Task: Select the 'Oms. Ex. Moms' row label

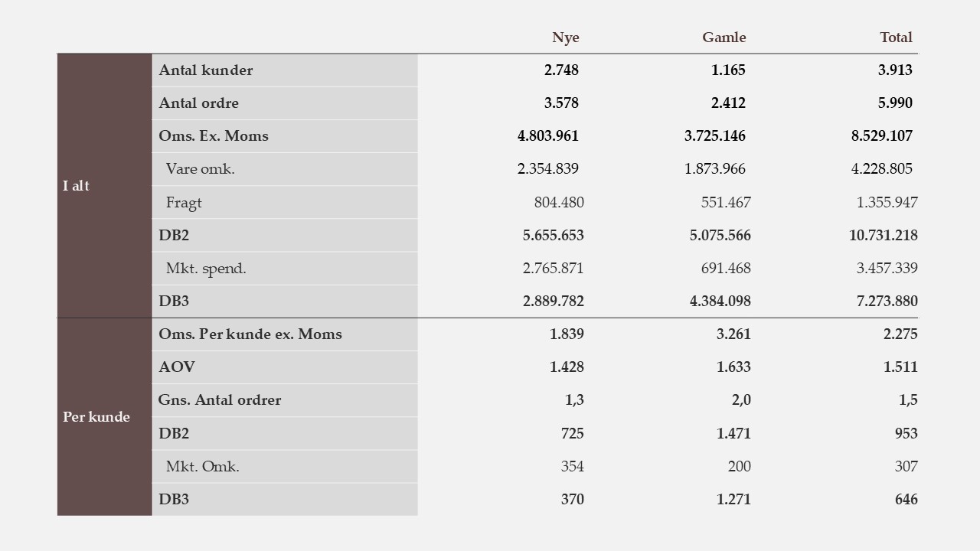Action: [x=214, y=136]
